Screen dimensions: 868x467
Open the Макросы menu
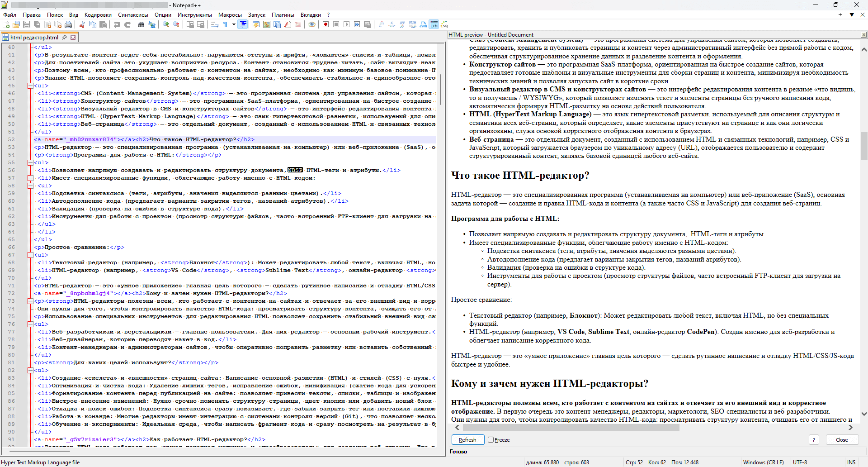(230, 14)
